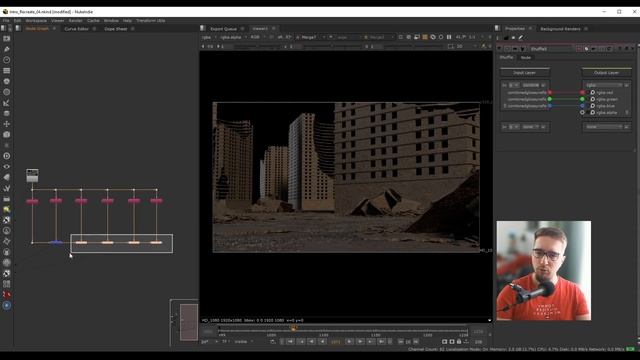Open the Transform nodes four-arrow icon
Screen dimensions: 640x360
tap(7, 124)
